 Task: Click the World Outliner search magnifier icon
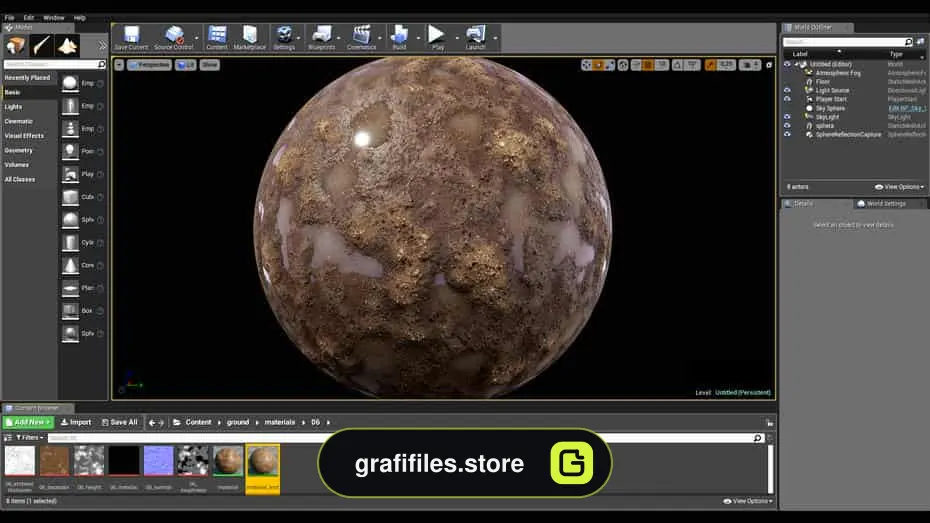908,42
